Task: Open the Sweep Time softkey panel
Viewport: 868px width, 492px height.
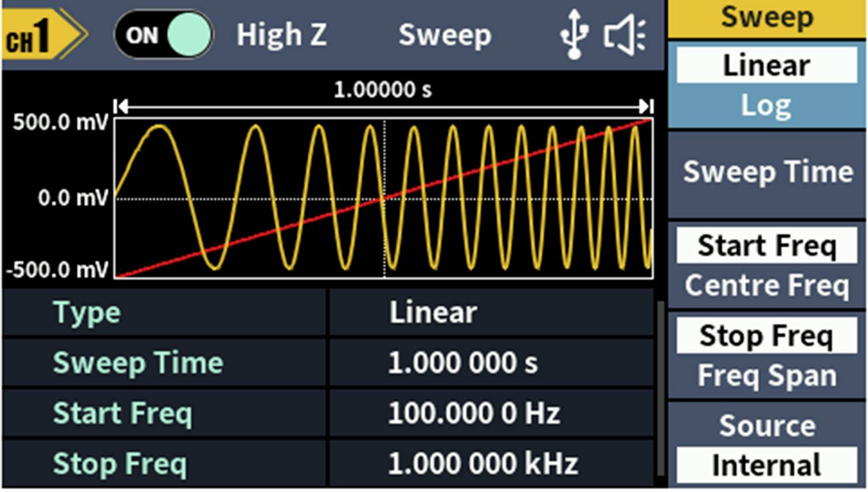Action: click(767, 171)
